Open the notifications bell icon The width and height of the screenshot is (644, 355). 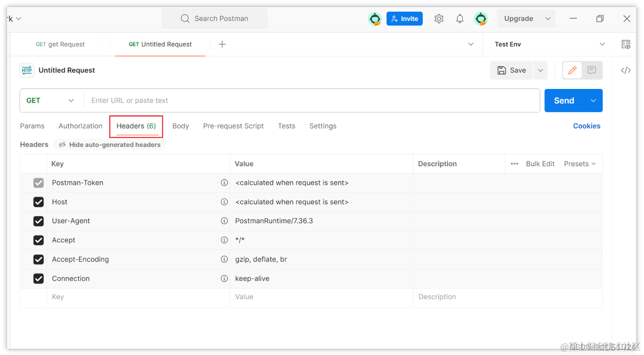(x=460, y=19)
